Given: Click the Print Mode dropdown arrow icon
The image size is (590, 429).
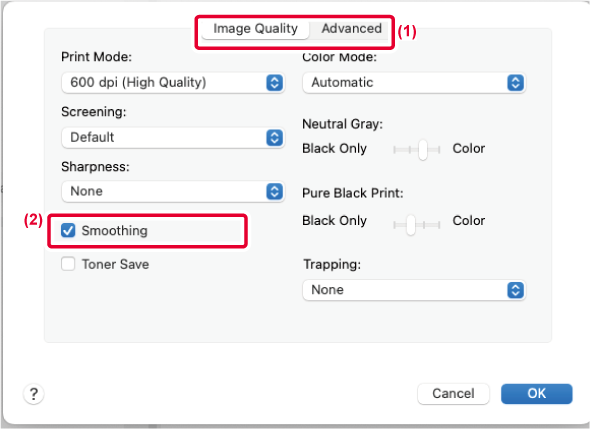Looking at the screenshot, I should coord(274,82).
